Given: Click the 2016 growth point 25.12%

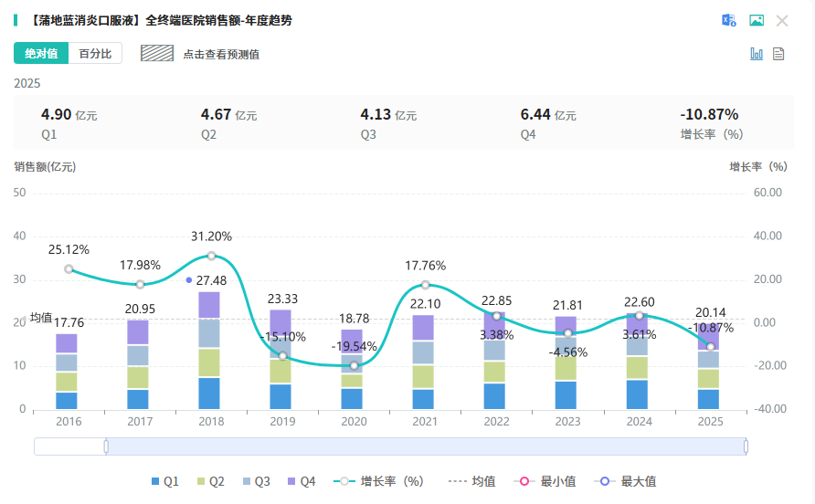Looking at the screenshot, I should [x=69, y=269].
